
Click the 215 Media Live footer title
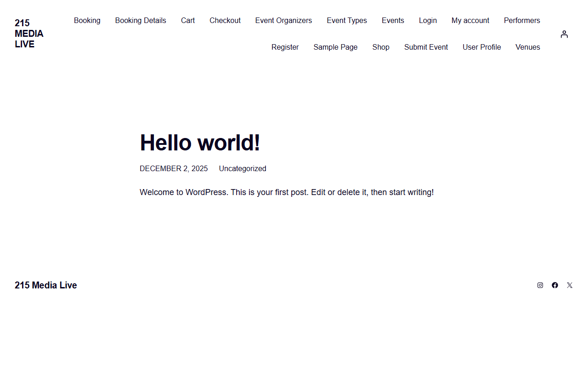(46, 285)
